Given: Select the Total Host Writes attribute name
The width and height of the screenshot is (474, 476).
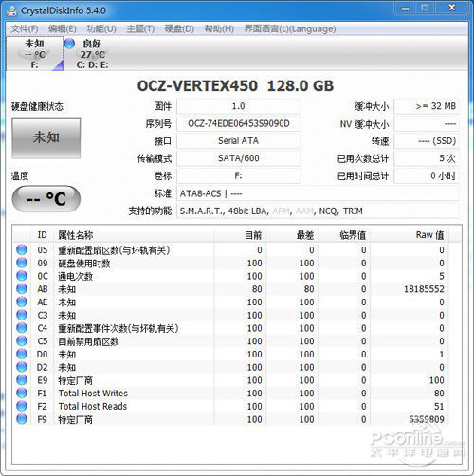Looking at the screenshot, I should 93,394.
